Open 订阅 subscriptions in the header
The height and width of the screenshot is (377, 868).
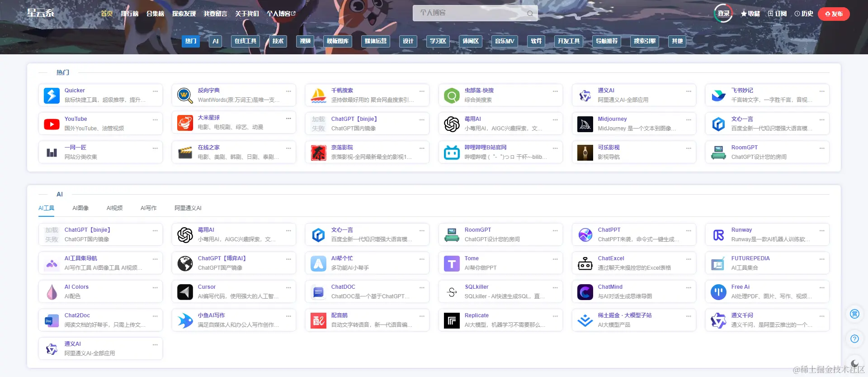[x=778, y=14]
